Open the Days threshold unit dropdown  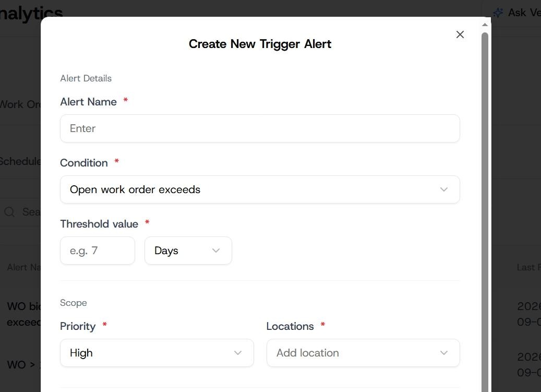pyautogui.click(x=188, y=251)
